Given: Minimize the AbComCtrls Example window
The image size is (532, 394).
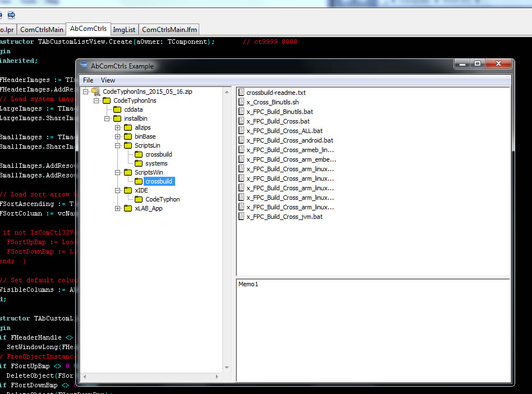Looking at the screenshot, I should 462,64.
